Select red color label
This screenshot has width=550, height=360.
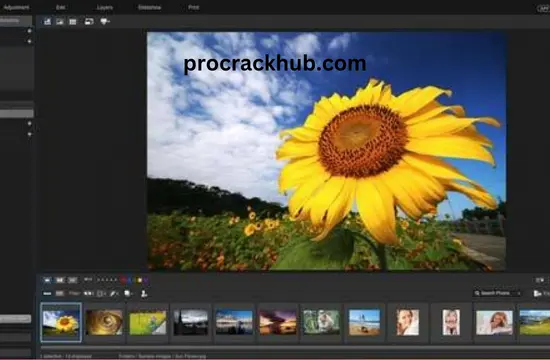pos(123,280)
